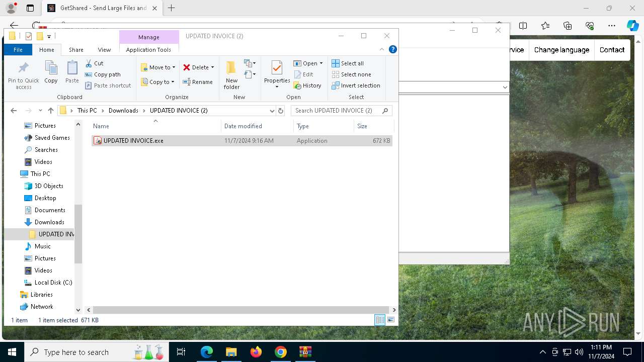Image resolution: width=644 pixels, height=362 pixels.
Task: Click Downloads in the address breadcrumb
Action: point(123,111)
